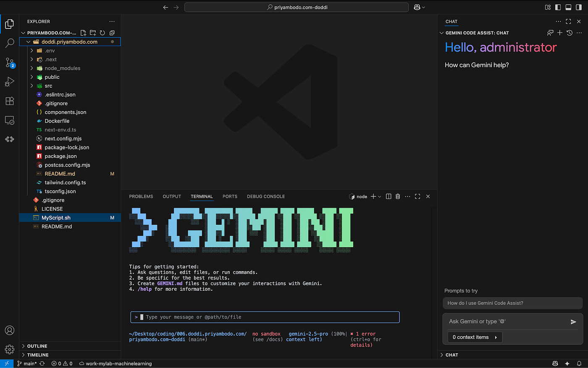Split the terminal
The image size is (588, 368).
point(388,196)
